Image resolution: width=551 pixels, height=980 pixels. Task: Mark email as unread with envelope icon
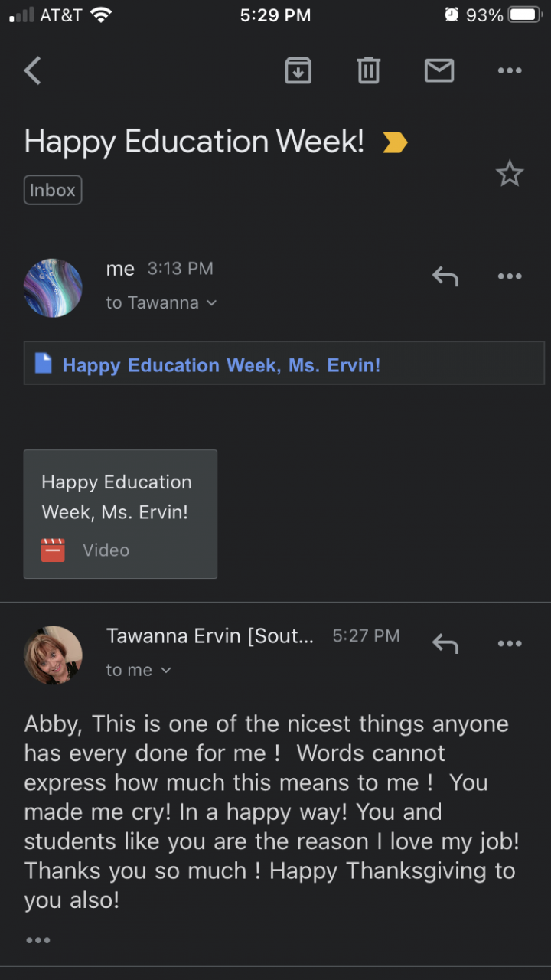pos(439,71)
